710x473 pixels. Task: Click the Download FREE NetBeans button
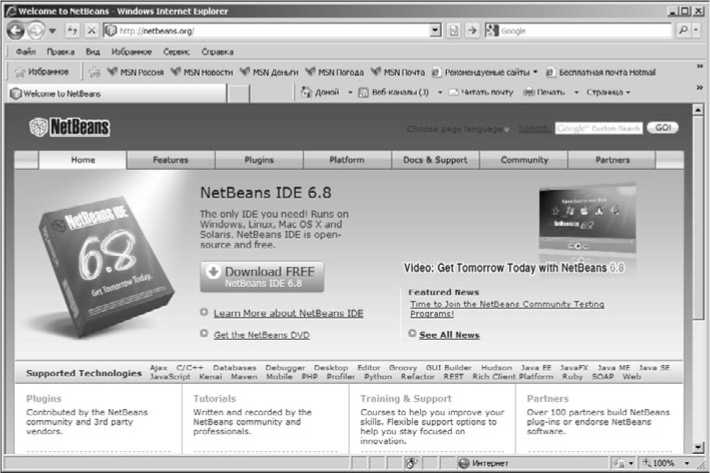tap(262, 277)
